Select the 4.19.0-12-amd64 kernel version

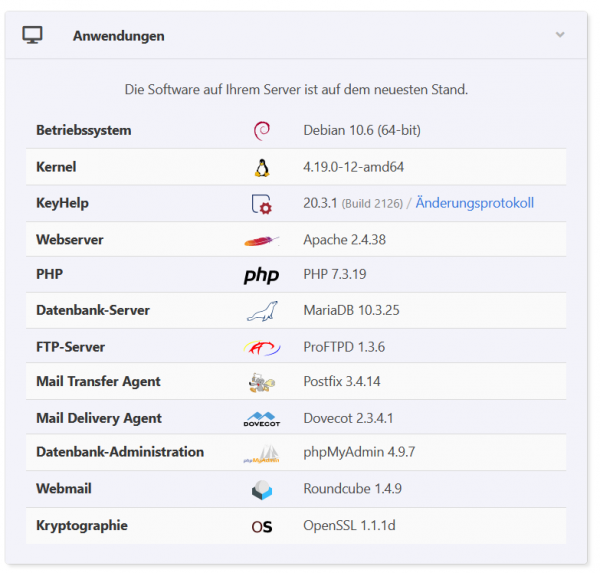pos(354,167)
